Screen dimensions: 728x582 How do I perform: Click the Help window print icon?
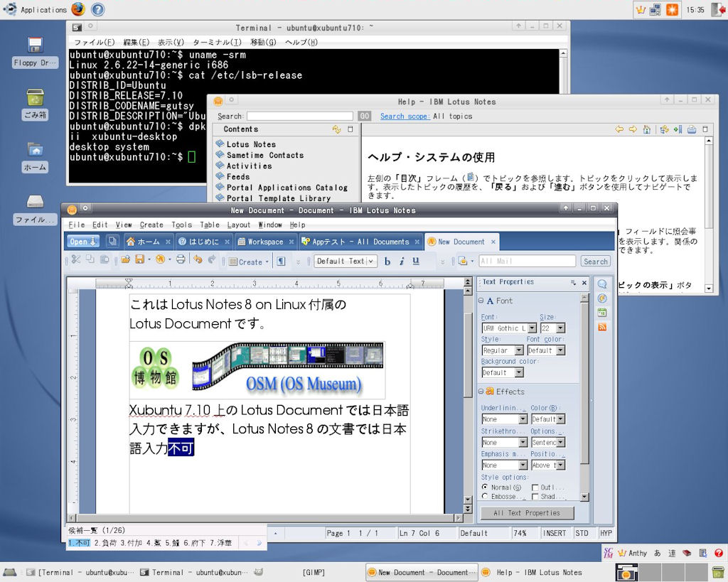click(x=692, y=129)
